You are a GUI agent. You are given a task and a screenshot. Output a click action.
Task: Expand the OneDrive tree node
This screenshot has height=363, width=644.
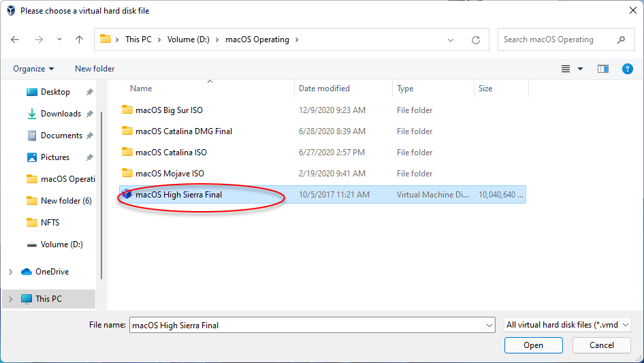click(x=11, y=272)
